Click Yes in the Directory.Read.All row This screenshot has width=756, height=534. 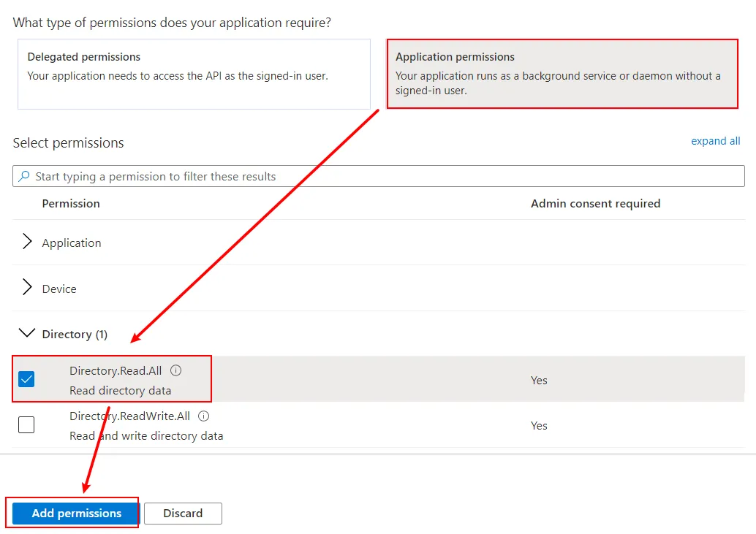tap(539, 381)
